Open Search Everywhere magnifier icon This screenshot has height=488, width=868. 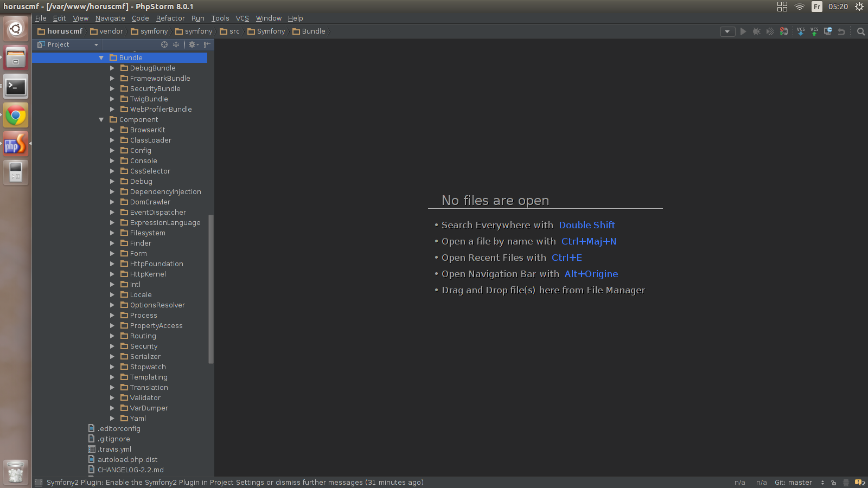point(861,31)
